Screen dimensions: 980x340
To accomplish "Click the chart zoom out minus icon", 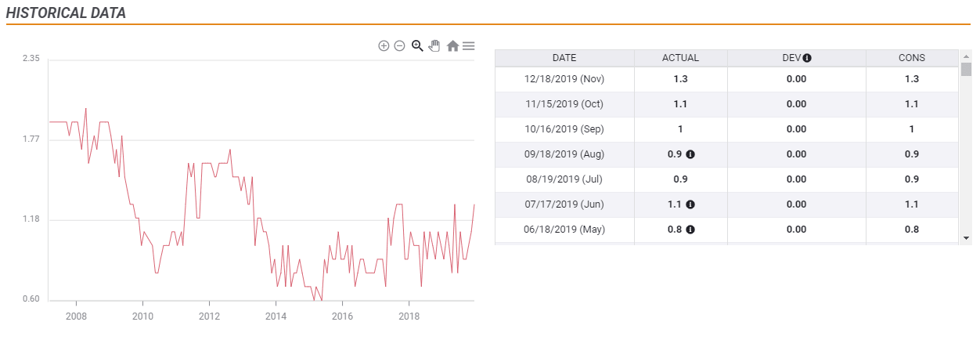I will 399,46.
